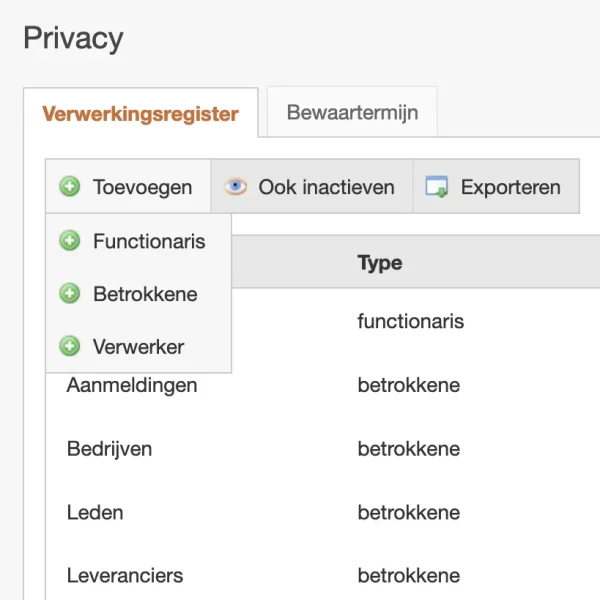Click the green plus icon beside Verwerker

(70, 347)
